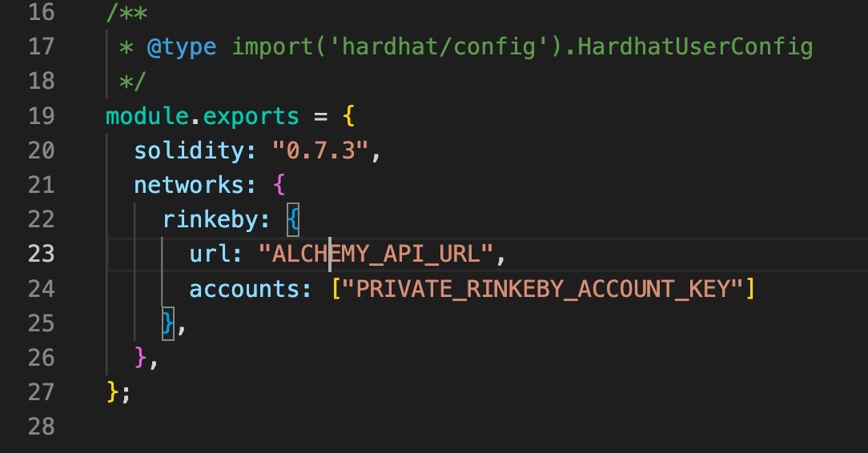Click line number 19 in the gutter
The image size is (868, 453).
[41, 116]
